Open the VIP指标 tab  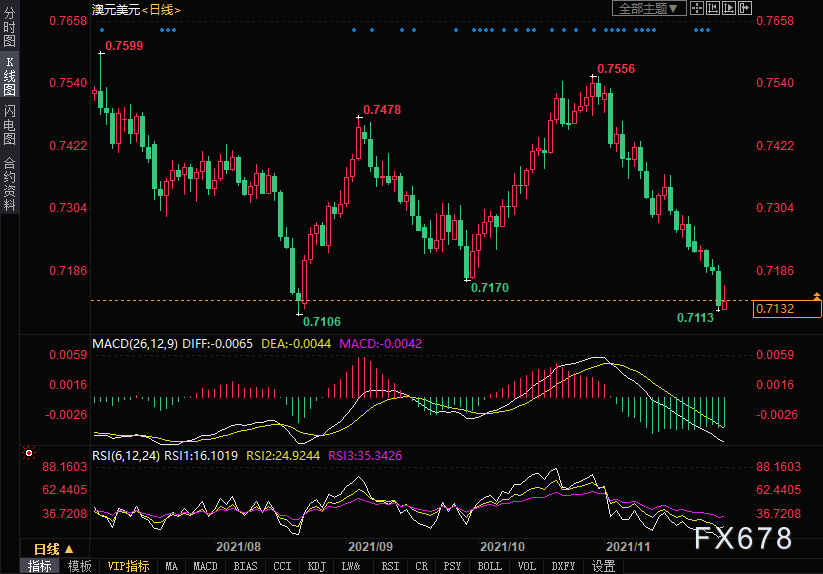tap(128, 566)
